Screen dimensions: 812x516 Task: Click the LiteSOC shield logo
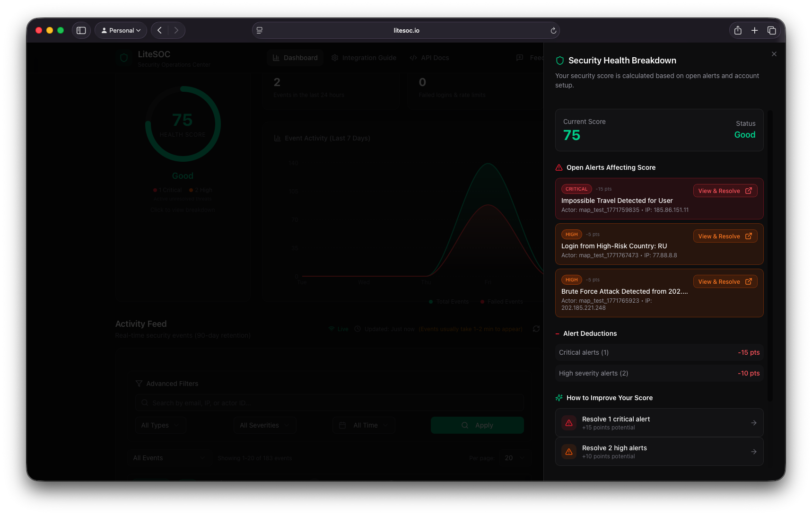coord(123,58)
